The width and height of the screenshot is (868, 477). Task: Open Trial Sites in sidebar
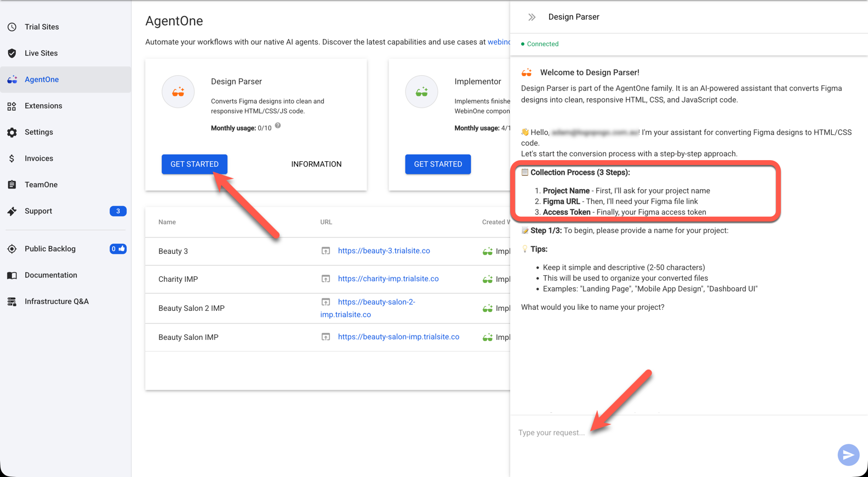pos(66,27)
